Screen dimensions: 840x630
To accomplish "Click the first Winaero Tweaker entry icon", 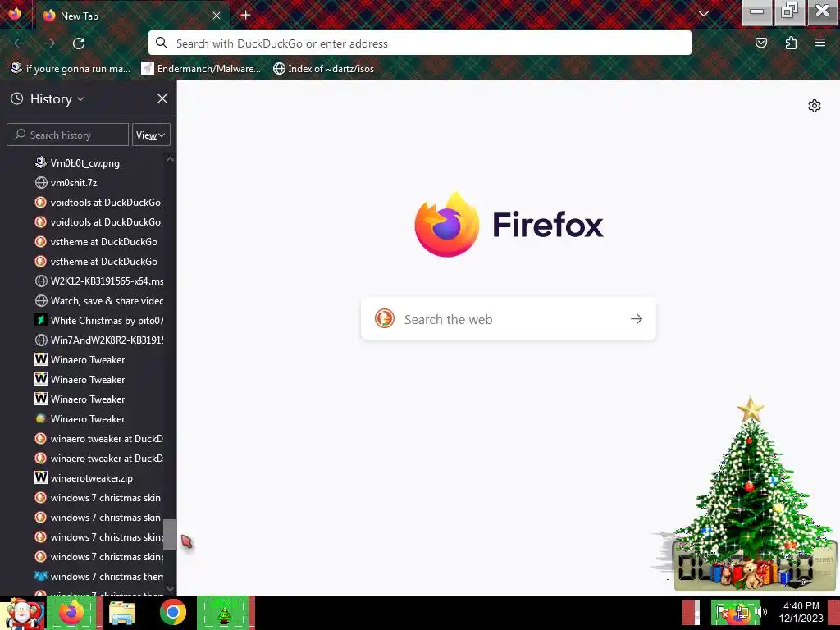I will click(x=41, y=359).
